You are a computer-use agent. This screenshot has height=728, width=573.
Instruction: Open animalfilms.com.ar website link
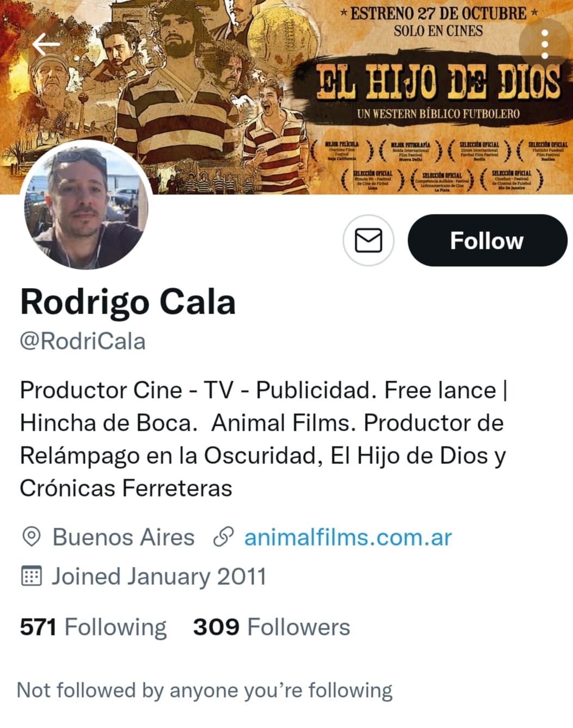(348, 537)
